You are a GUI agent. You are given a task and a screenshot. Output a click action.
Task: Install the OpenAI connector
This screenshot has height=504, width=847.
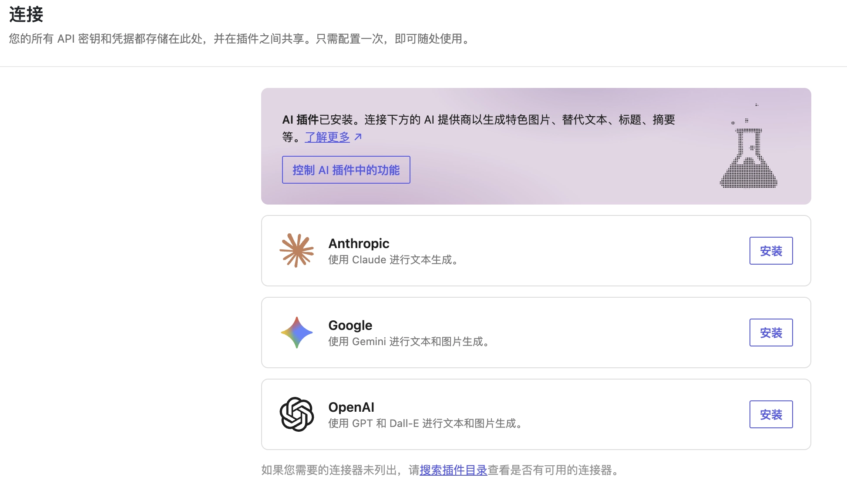[x=771, y=414]
